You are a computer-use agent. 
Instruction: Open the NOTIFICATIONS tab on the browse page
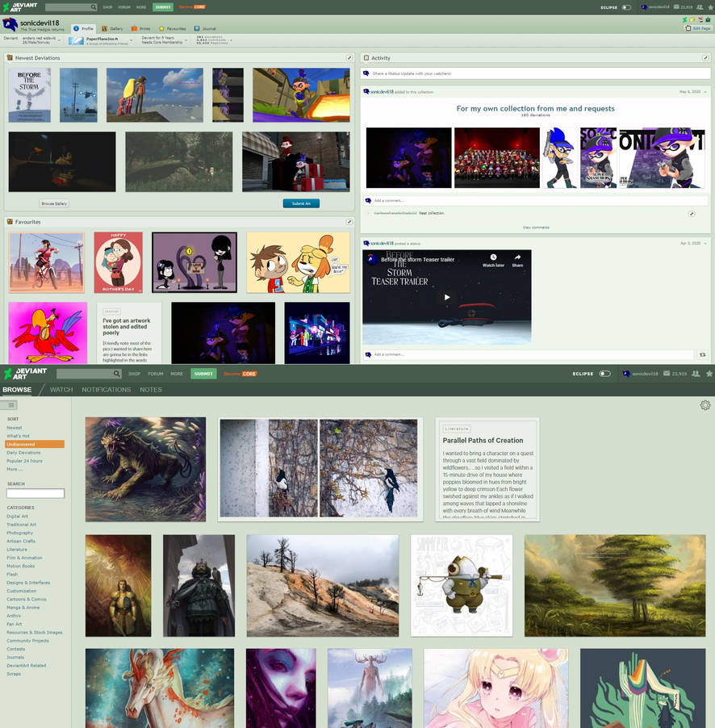[107, 390]
